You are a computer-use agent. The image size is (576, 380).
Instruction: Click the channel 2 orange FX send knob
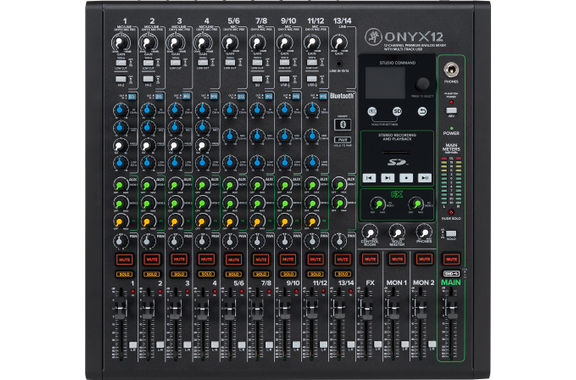point(148,221)
